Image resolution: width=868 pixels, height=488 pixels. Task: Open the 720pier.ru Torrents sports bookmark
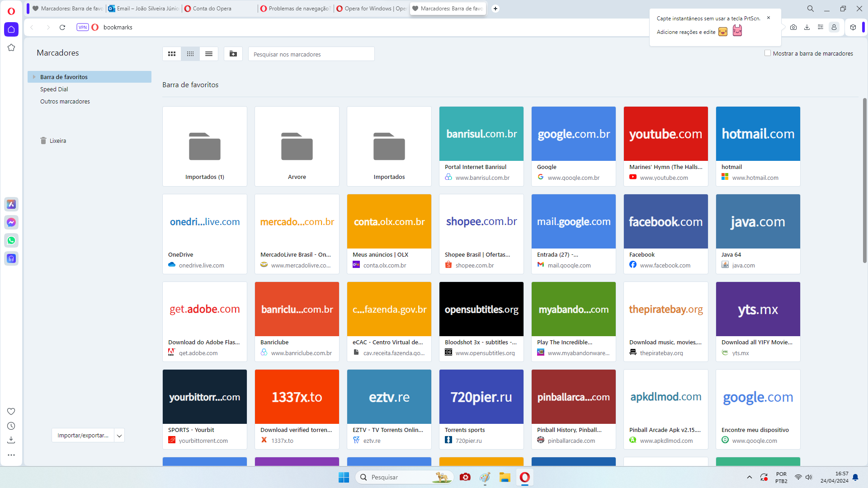tap(481, 409)
